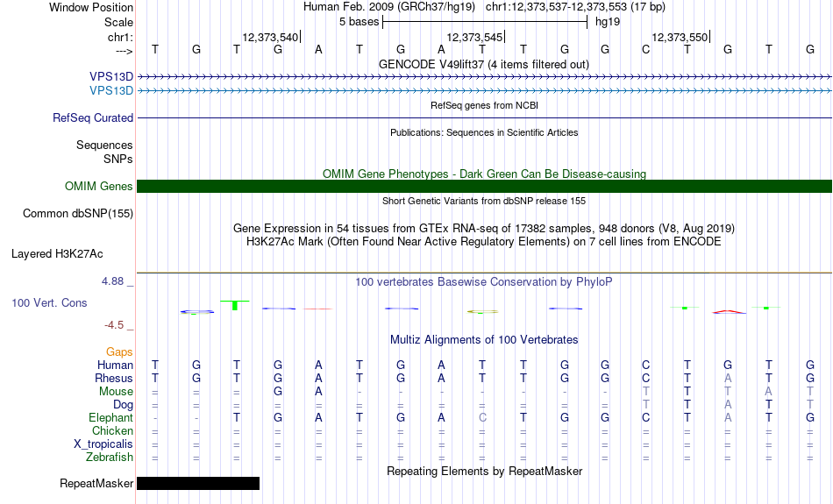Click Publications: Sequences in Scientific Articles title
Screen dimensions: 833x504
(x=484, y=132)
